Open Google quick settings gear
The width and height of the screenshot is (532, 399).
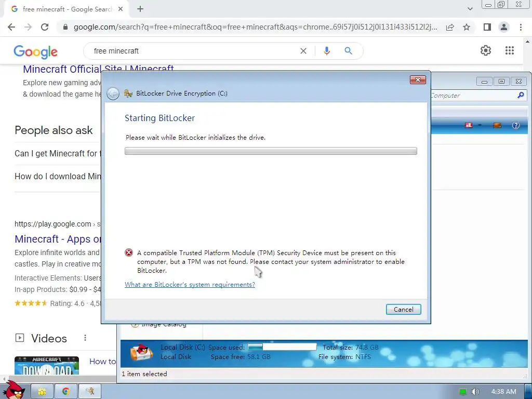click(486, 50)
